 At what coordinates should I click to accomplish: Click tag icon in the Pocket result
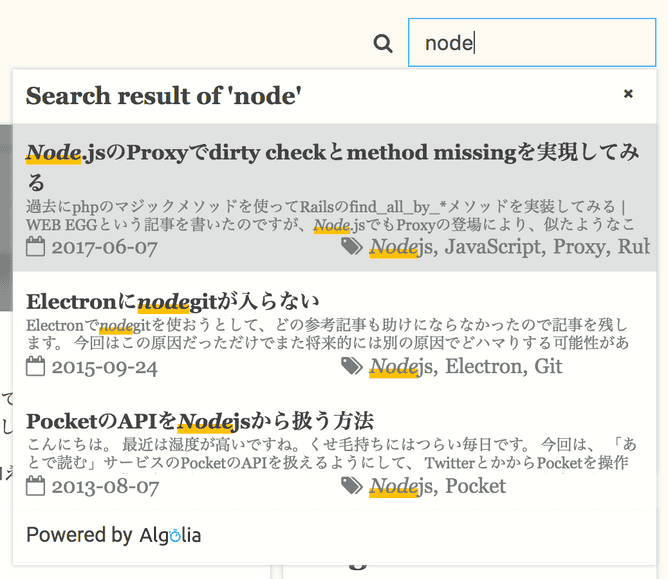[351, 486]
